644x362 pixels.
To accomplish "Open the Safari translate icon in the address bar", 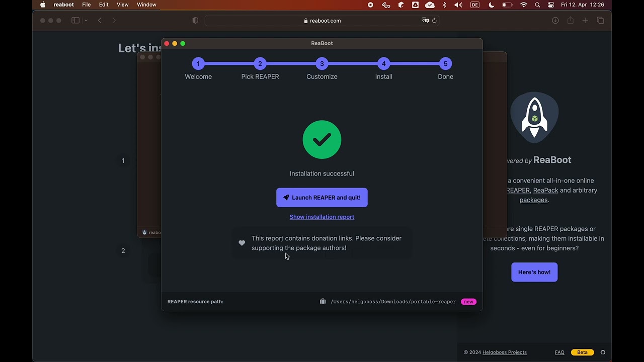I will tap(425, 21).
